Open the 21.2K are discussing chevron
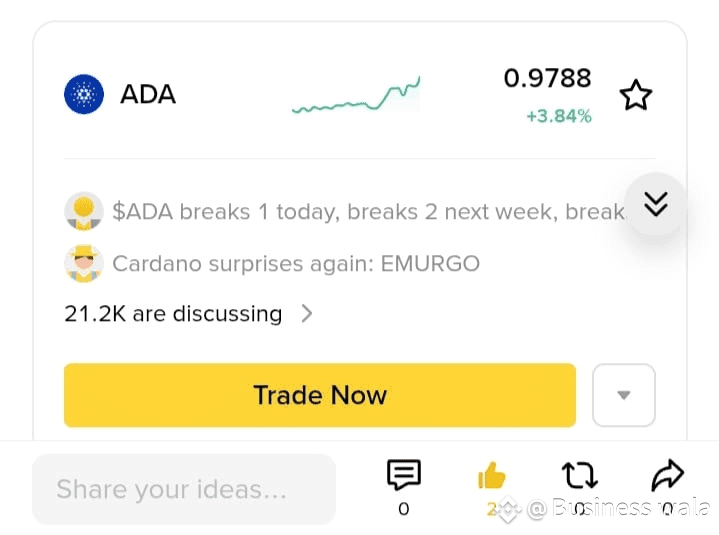This screenshot has height=535, width=719. click(x=307, y=314)
